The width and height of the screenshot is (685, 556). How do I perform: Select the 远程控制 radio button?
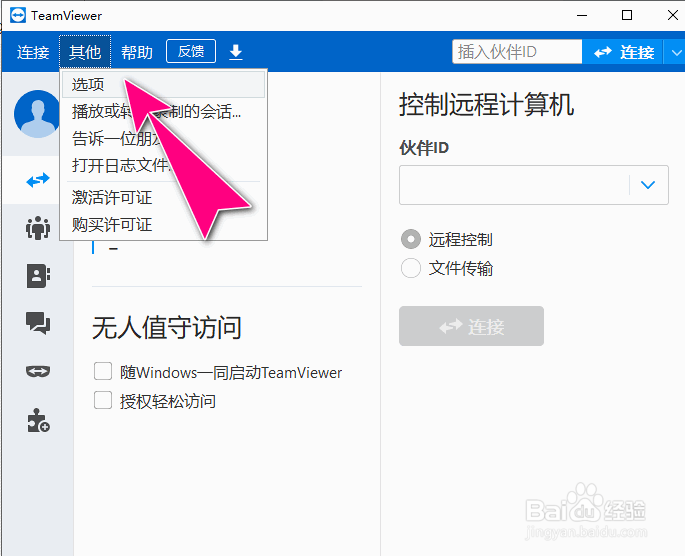[x=411, y=239]
